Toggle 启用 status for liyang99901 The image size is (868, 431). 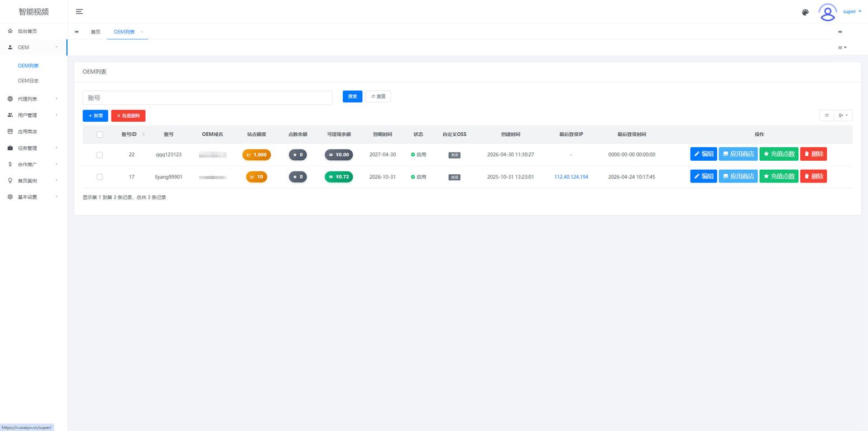[x=418, y=177]
